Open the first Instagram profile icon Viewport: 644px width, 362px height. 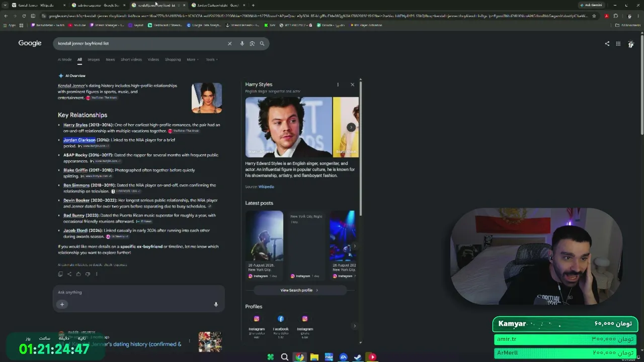click(257, 319)
